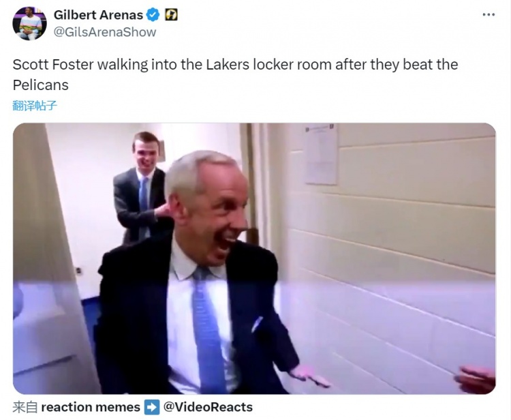Open the @VideoReacts source account
The height and width of the screenshot is (420, 511).
(208, 407)
